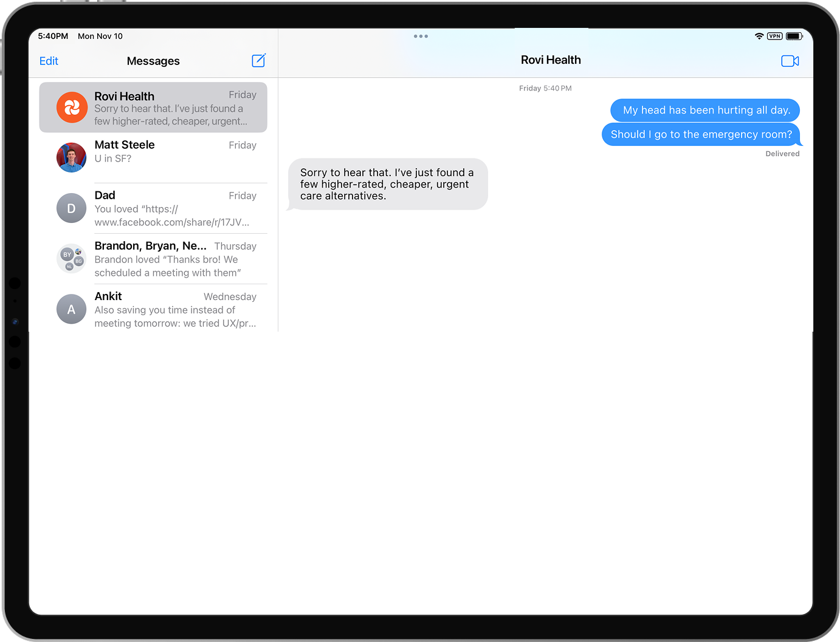Open the multitasking menu with three dots
Screen dimensions: 840x642
421,36
